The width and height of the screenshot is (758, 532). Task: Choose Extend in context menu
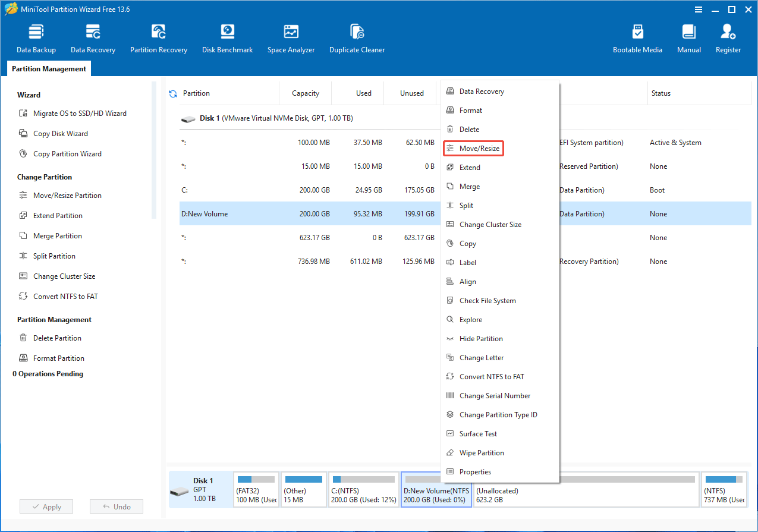pos(499,168)
